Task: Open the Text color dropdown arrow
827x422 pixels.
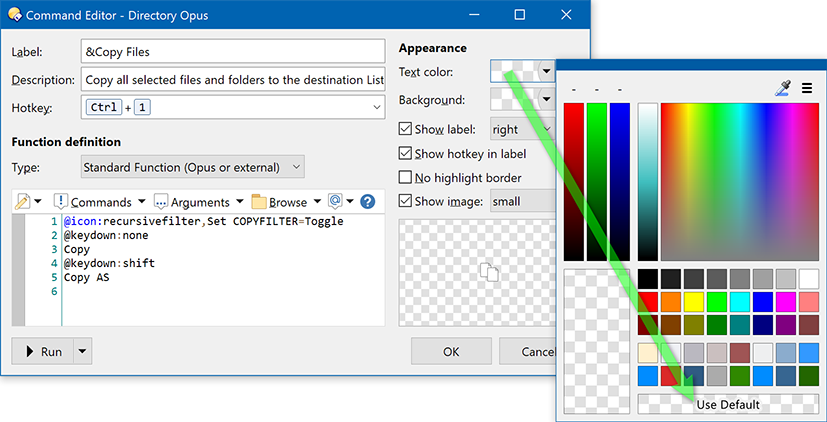Action: pyautogui.click(x=546, y=71)
